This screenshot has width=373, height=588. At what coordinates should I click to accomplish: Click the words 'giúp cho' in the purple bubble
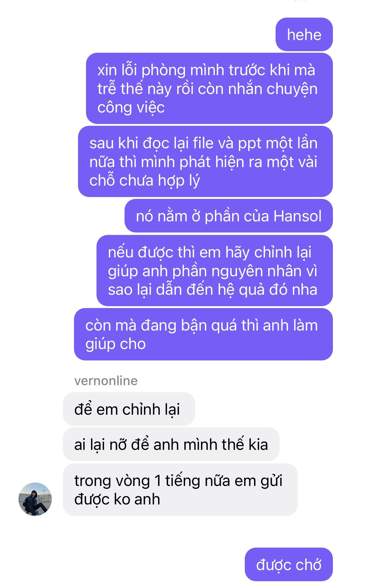116,344
